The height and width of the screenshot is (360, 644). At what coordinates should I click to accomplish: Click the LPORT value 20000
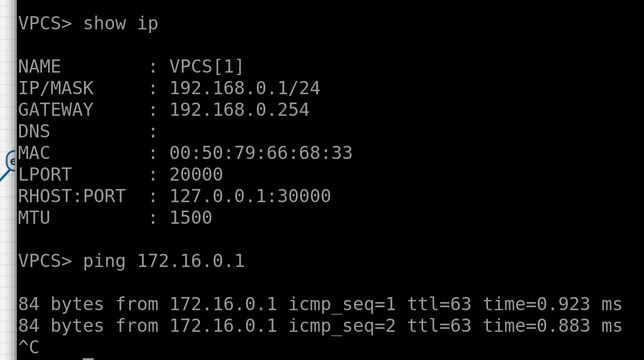(x=196, y=175)
